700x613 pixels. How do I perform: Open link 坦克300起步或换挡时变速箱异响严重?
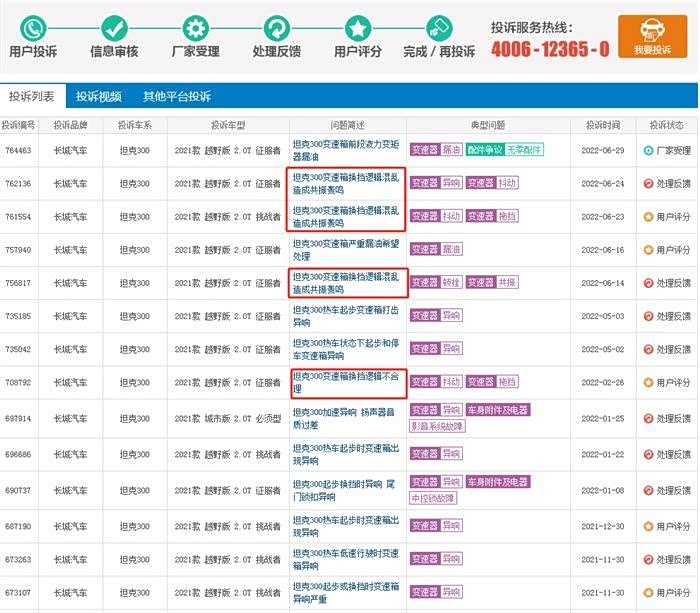coord(346,592)
